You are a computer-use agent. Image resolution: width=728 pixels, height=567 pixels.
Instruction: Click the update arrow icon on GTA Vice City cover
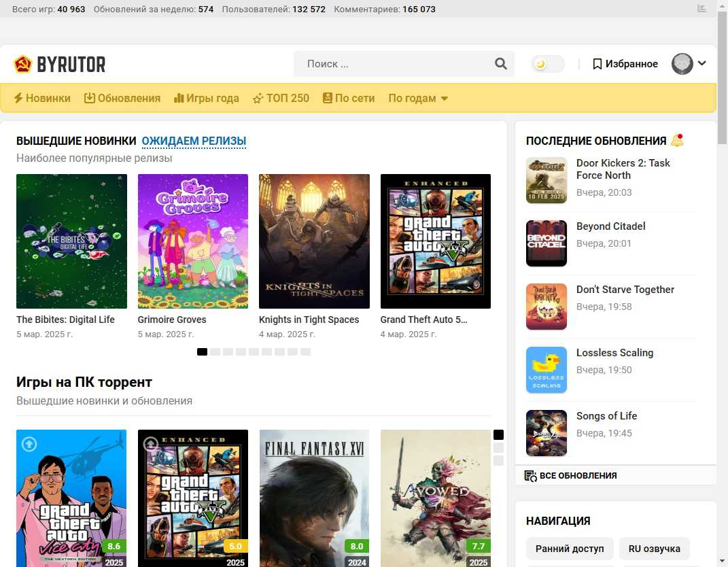click(x=29, y=444)
